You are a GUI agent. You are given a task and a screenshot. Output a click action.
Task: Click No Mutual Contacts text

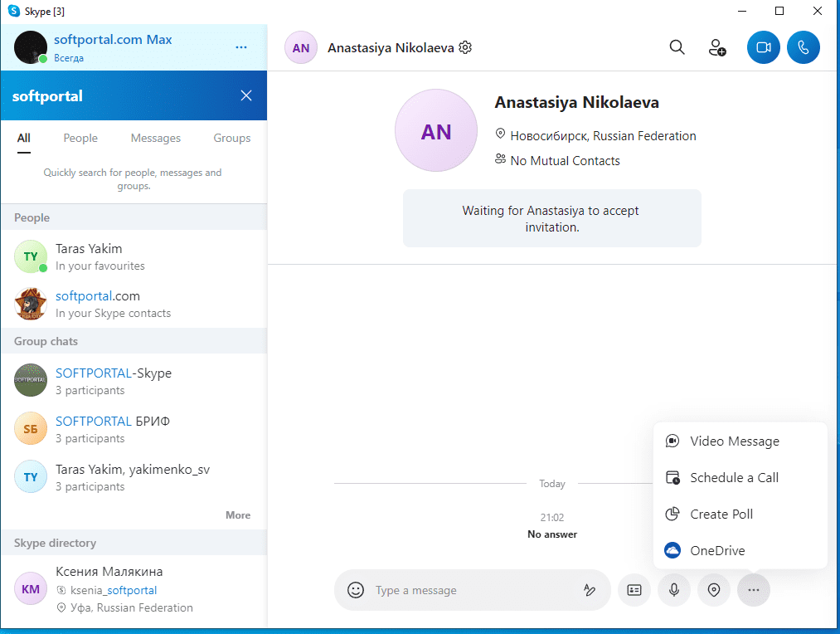click(x=566, y=161)
